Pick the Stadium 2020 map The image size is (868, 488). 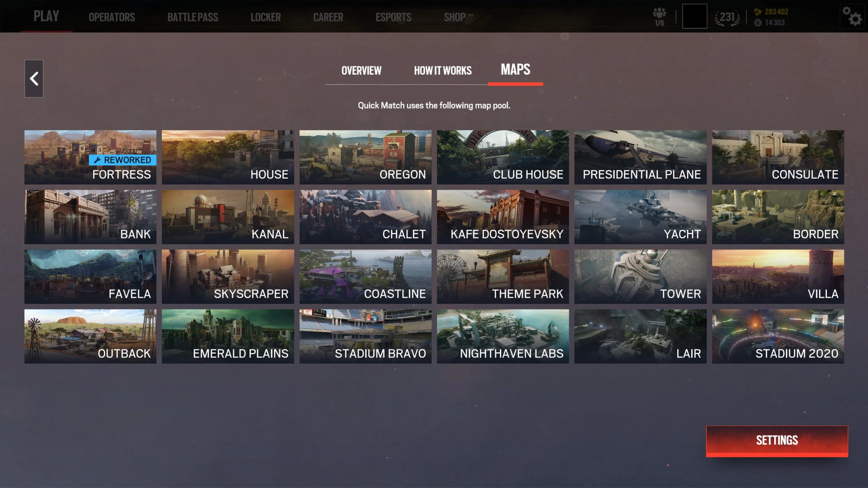click(778, 336)
